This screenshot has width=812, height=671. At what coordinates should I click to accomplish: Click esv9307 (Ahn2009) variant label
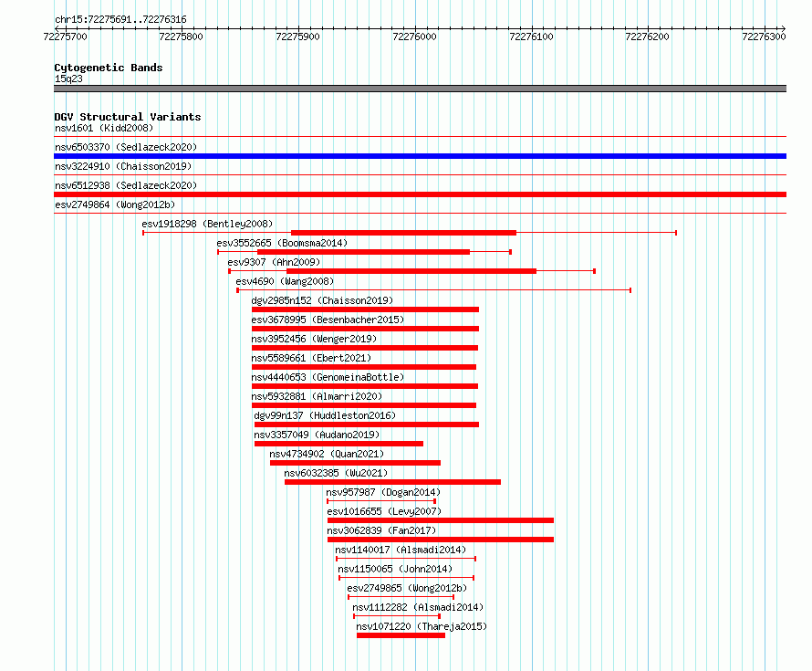tap(274, 262)
